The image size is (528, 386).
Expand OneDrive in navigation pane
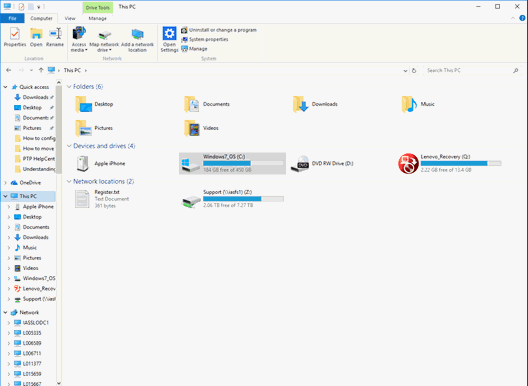click(5, 183)
